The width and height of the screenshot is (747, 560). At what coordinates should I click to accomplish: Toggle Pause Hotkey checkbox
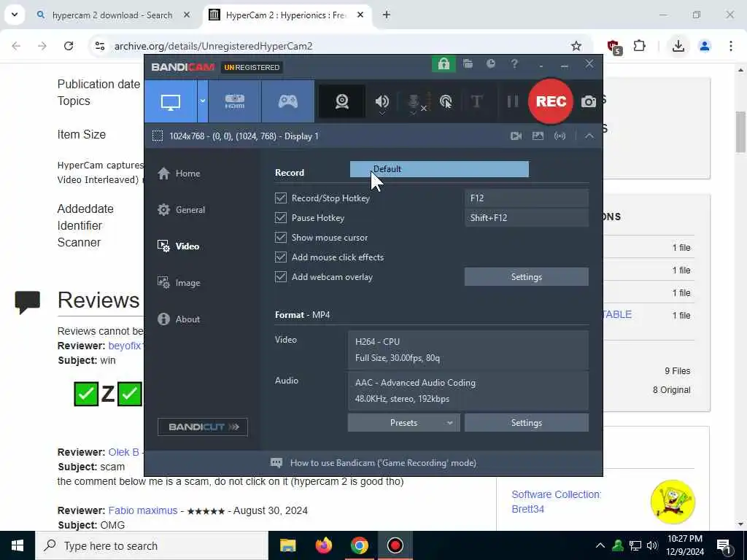pos(281,217)
